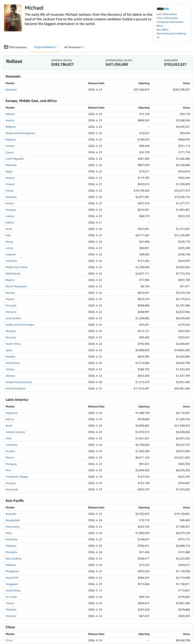This screenshot has height=644, width=194.
Task: Open the Italy market link
Action: (x=8, y=235)
